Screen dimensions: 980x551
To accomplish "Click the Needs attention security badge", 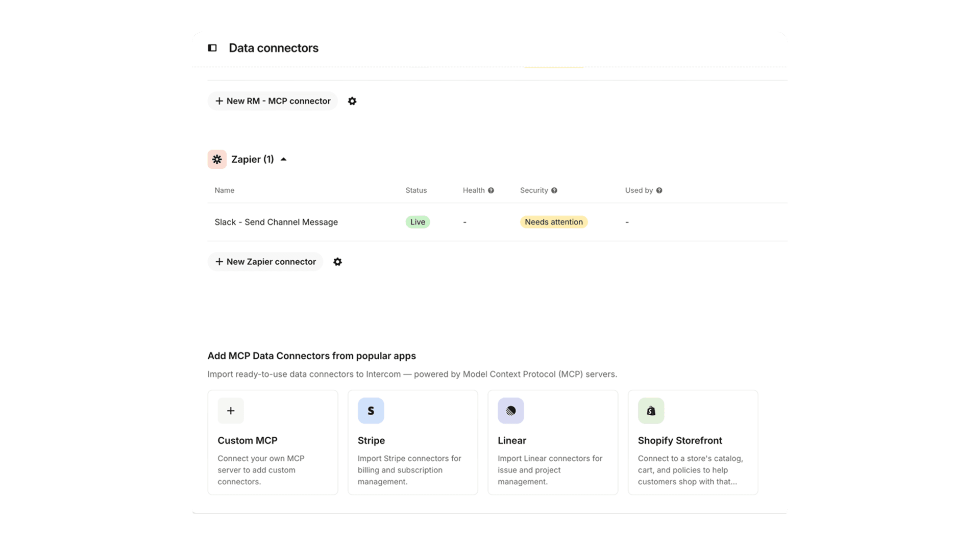I will tap(554, 222).
